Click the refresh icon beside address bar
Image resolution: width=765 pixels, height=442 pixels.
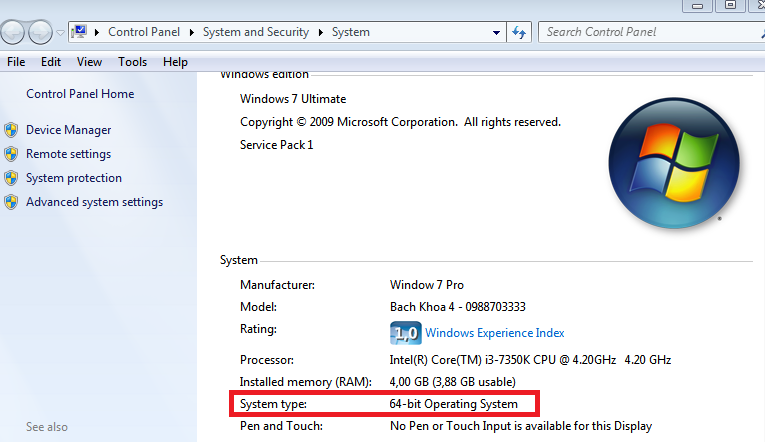pos(519,32)
